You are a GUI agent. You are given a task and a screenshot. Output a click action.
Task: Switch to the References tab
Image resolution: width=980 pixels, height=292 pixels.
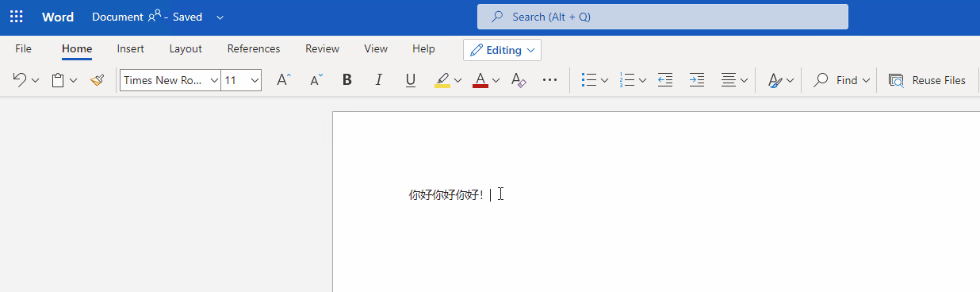point(254,48)
